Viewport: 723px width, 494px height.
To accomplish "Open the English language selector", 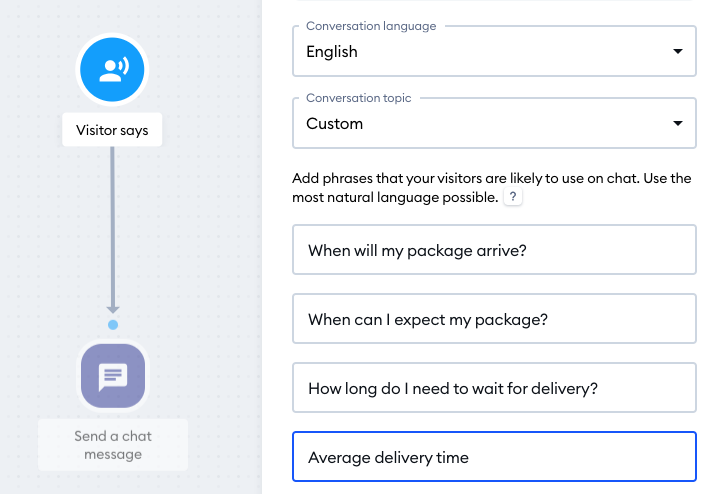I will point(494,51).
